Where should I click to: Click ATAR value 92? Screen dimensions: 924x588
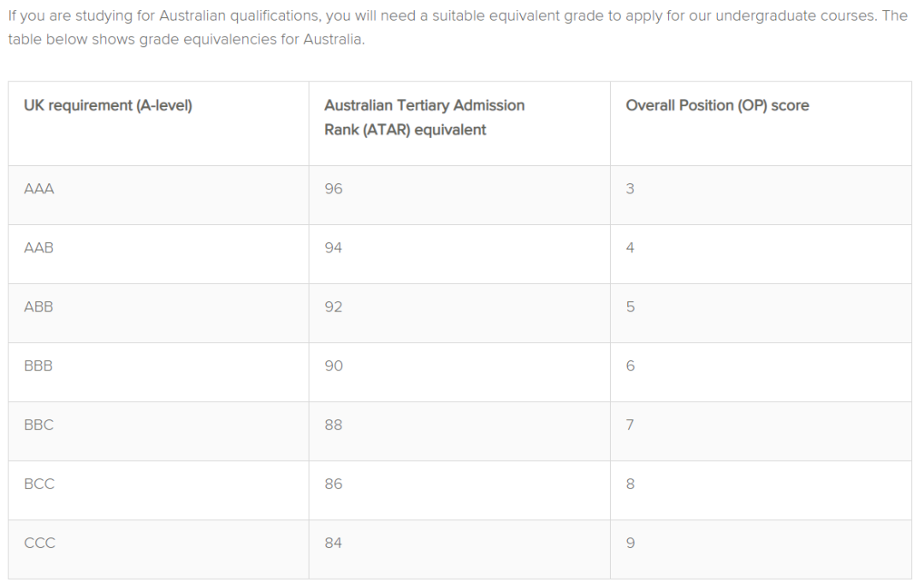334,306
